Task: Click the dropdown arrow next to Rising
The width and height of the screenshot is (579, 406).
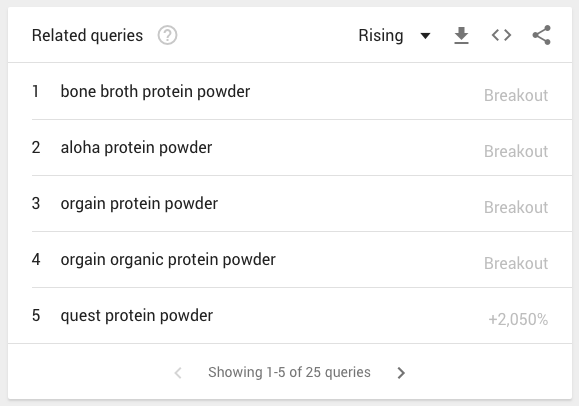Action: click(x=425, y=36)
